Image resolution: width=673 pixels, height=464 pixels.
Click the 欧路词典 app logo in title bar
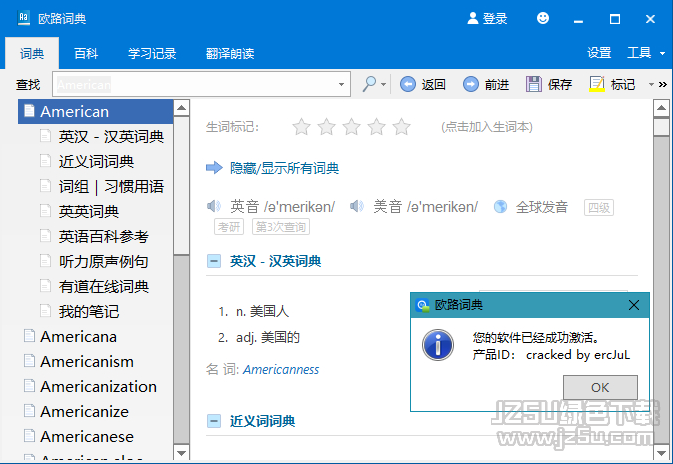[24, 18]
